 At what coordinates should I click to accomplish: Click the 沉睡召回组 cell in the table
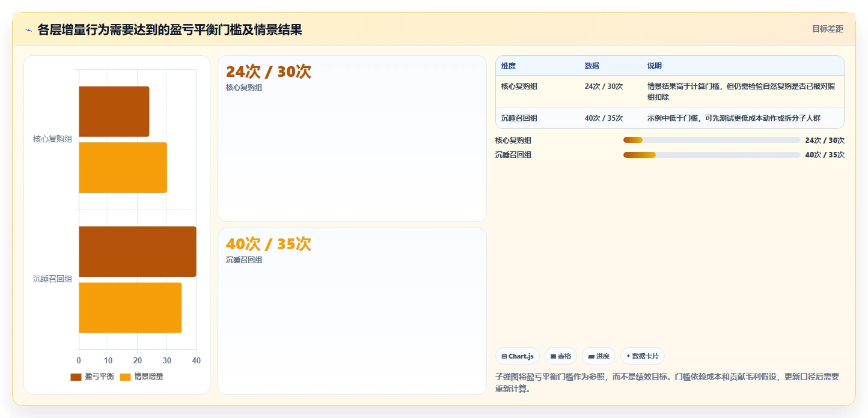coord(519,118)
